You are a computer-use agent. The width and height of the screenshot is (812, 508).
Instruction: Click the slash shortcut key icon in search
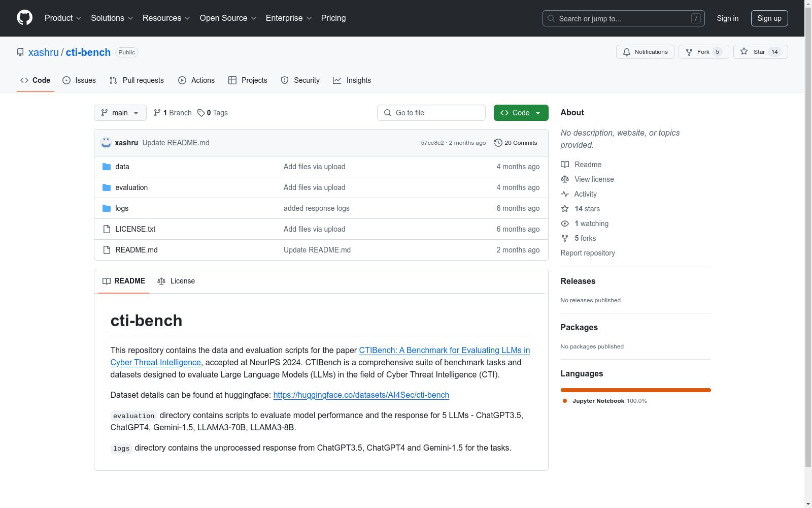[x=696, y=18]
